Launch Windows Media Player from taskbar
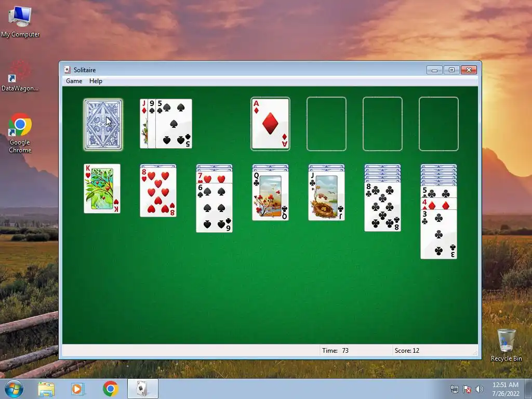Image resolution: width=532 pixels, height=399 pixels. [x=78, y=389]
